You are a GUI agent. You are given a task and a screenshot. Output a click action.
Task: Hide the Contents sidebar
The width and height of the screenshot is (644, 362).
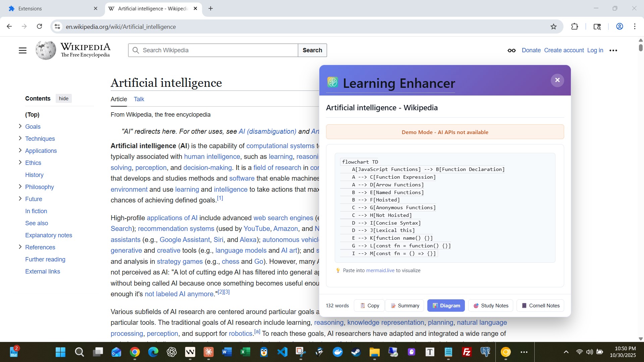[x=63, y=99]
